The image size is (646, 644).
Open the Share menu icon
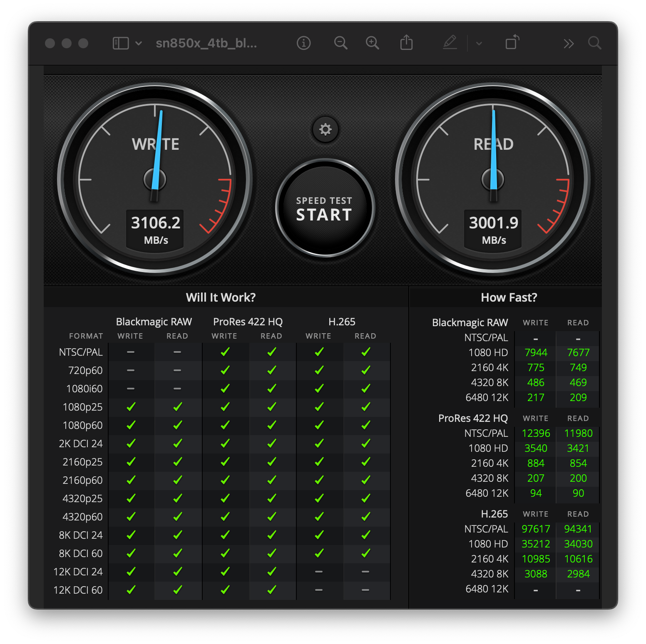pos(406,42)
